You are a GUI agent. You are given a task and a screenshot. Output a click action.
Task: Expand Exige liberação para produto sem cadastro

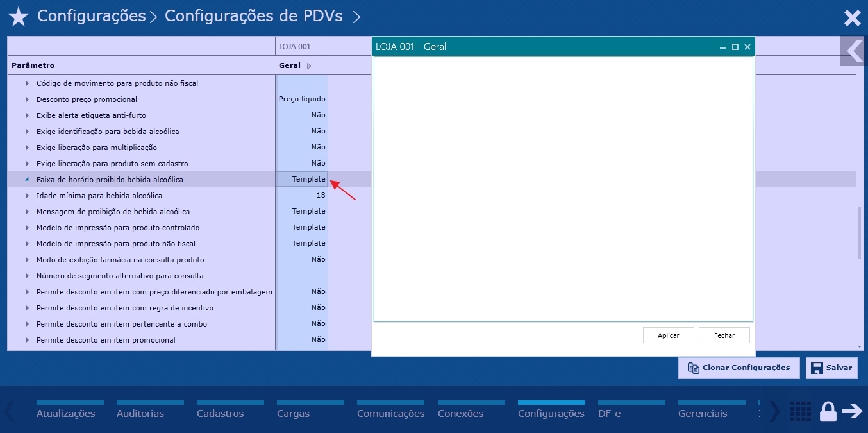(x=28, y=164)
